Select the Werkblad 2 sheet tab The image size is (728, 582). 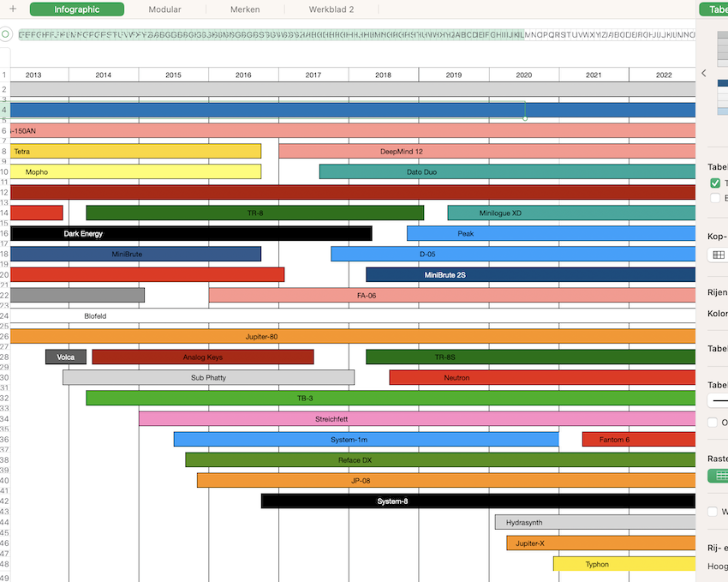tap(331, 9)
